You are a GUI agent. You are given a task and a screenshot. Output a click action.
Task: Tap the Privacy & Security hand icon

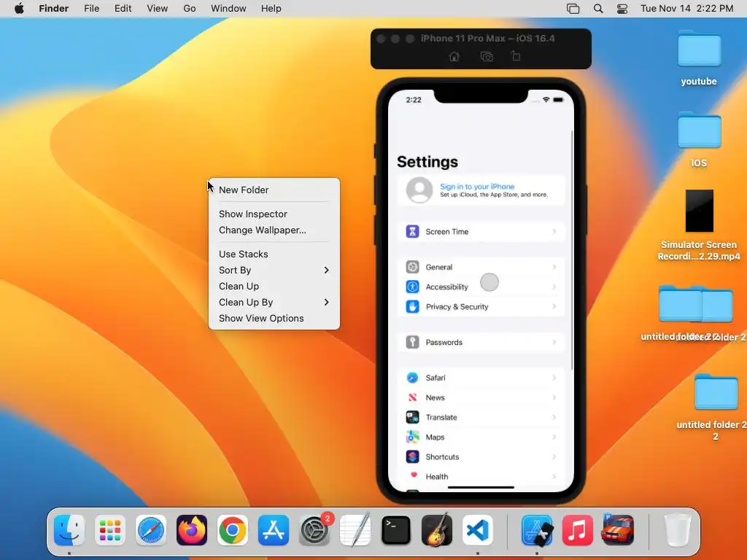pyautogui.click(x=413, y=307)
